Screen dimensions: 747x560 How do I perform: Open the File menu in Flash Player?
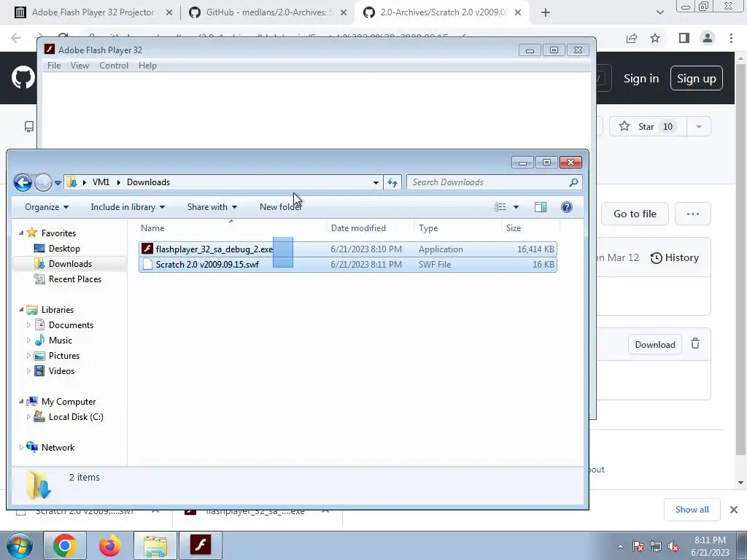54,66
